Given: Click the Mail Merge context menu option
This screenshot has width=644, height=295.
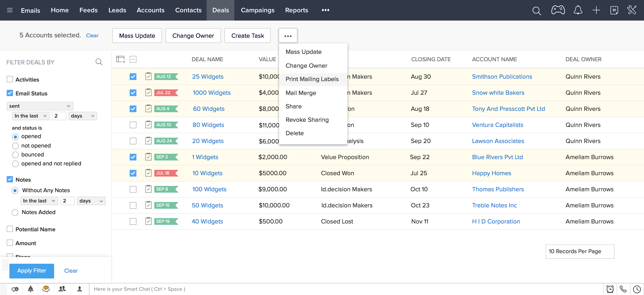Looking at the screenshot, I should [x=301, y=93].
